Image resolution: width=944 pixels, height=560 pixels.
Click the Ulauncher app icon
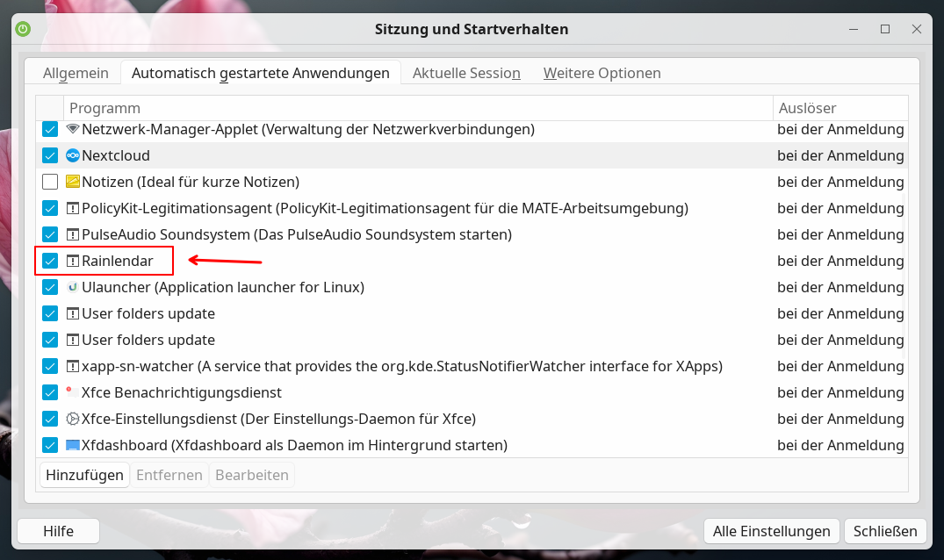click(73, 288)
